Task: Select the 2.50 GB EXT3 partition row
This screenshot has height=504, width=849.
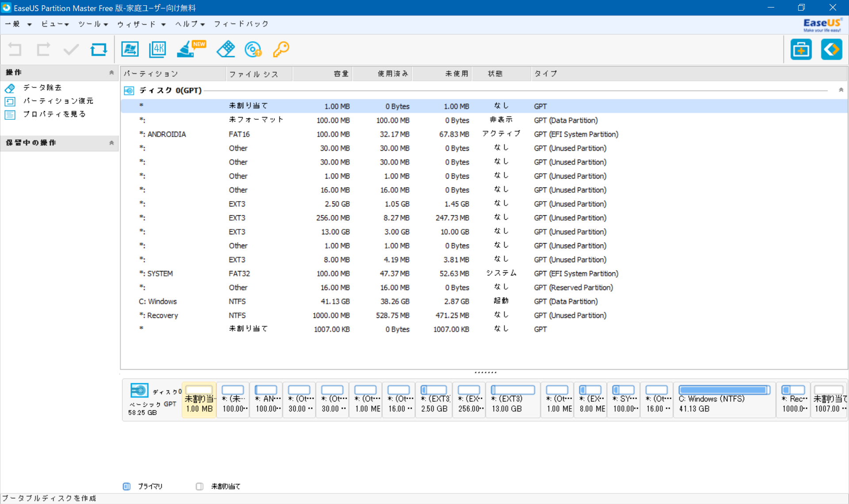Action: [484, 204]
